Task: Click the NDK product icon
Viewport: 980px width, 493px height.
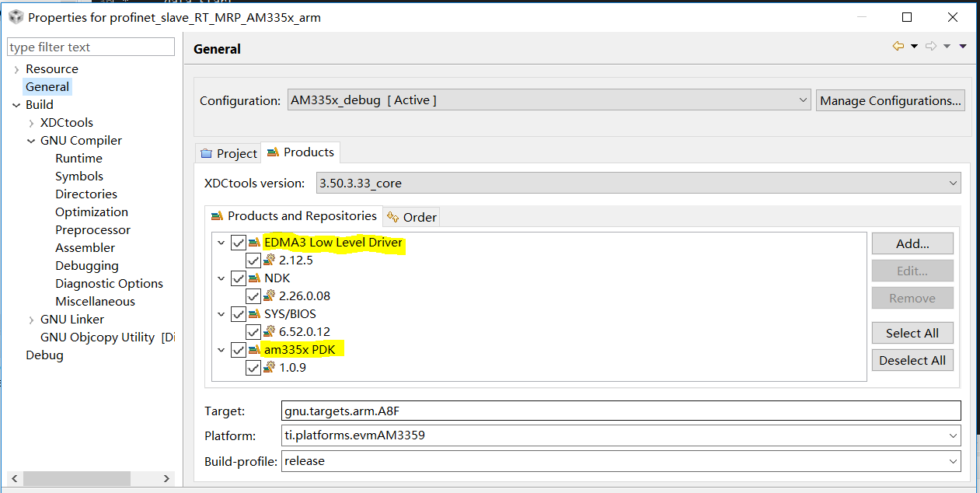Action: tap(255, 278)
